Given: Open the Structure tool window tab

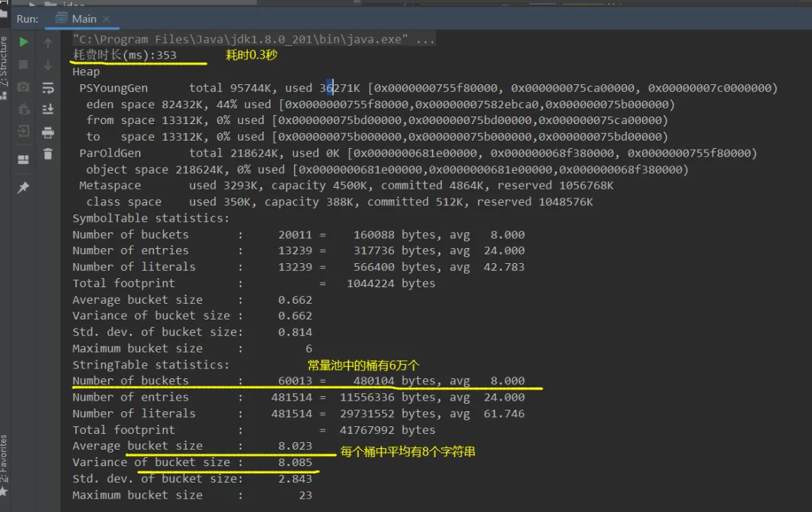Looking at the screenshot, I should [5, 61].
